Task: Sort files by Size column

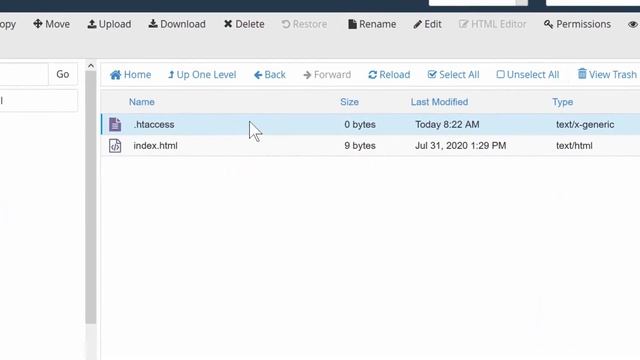Action: coord(349,102)
